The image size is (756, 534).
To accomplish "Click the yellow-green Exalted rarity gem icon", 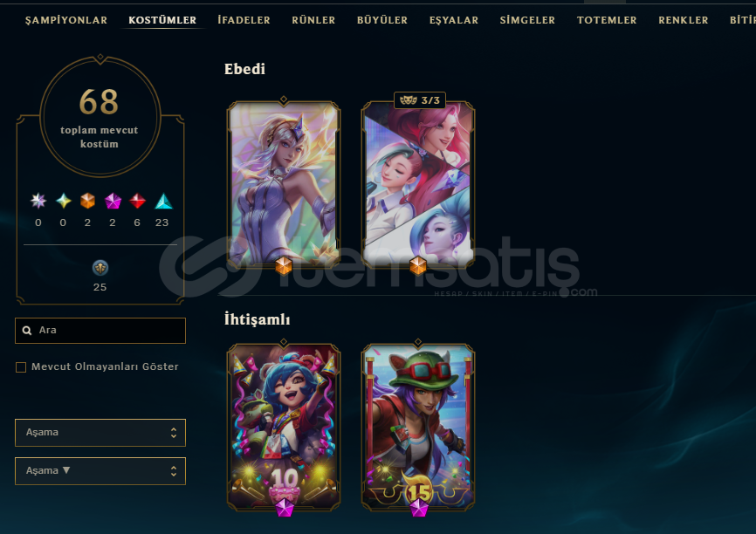I will 63,201.
